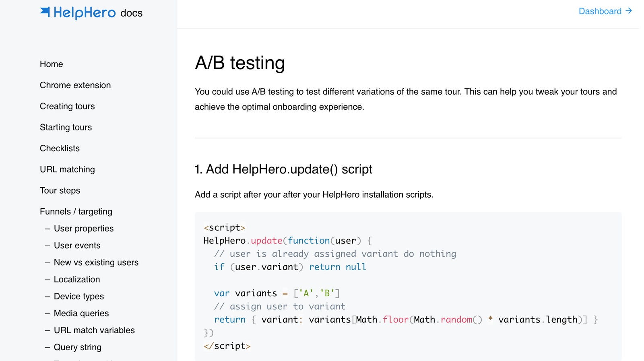Viewport: 644px width, 361px height.
Task: Select URL matching in sidebar
Action: click(67, 169)
